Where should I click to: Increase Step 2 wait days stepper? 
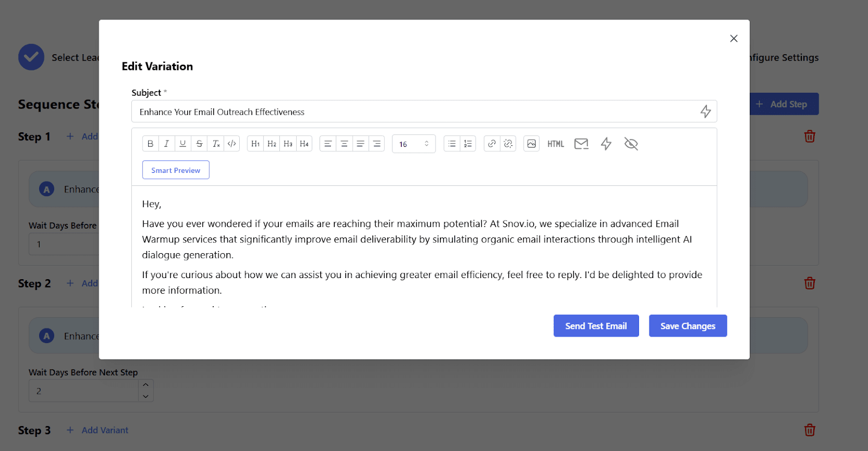(145, 385)
